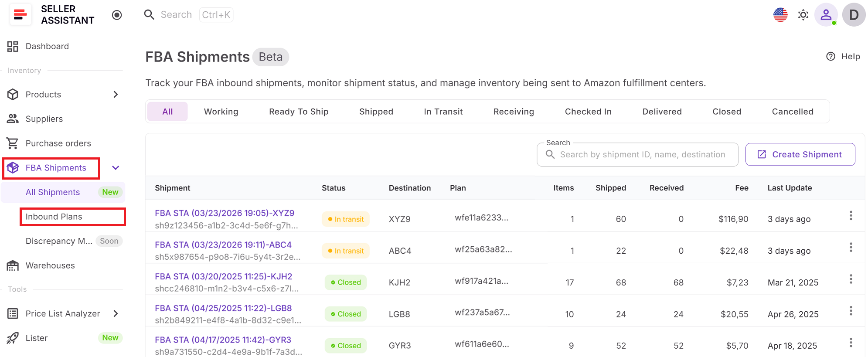This screenshot has width=868, height=357.
Task: Switch to the Closed tab
Action: coord(727,112)
